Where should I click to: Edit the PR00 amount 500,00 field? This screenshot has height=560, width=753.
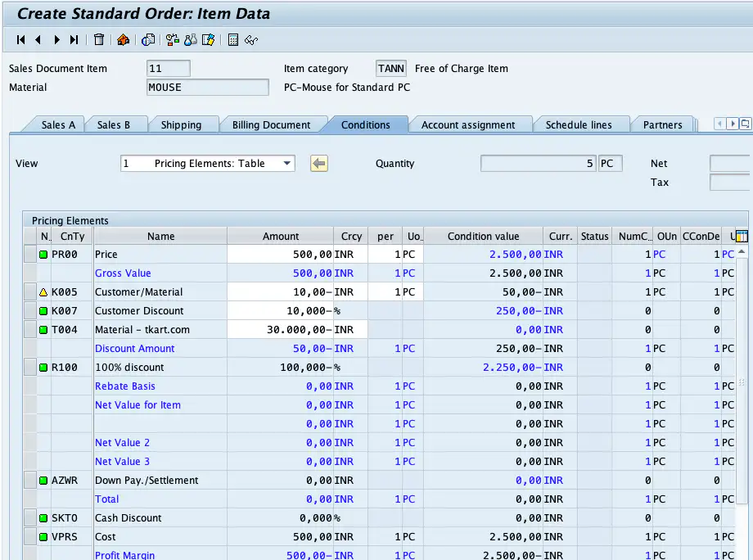(x=281, y=254)
